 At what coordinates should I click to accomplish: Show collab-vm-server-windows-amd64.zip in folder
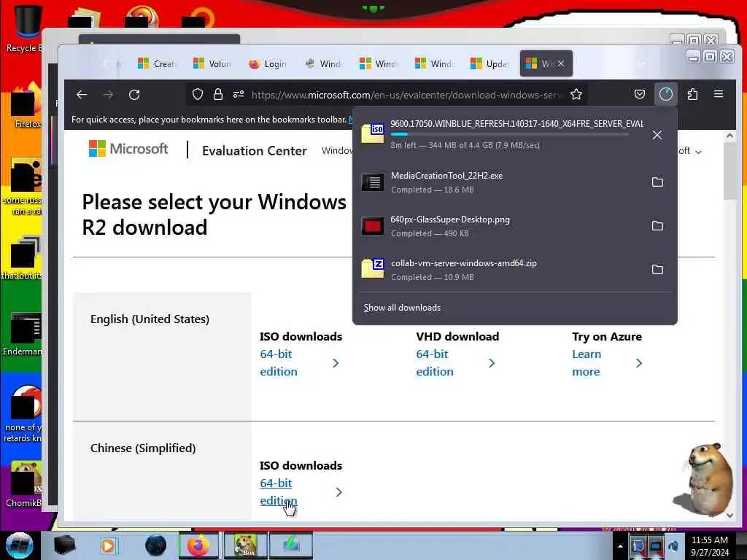coord(657,270)
